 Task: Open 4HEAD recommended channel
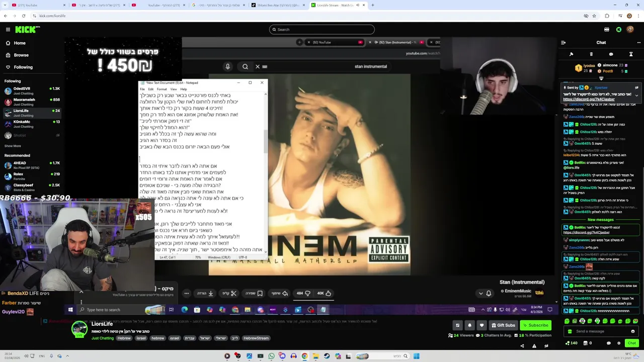coord(32,165)
